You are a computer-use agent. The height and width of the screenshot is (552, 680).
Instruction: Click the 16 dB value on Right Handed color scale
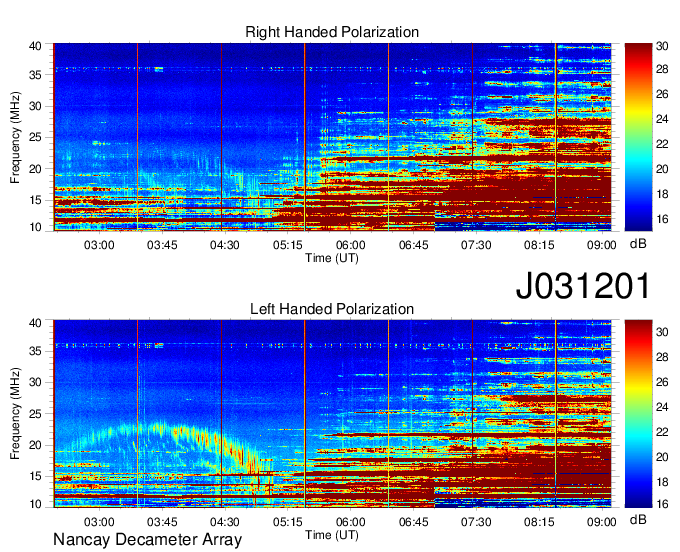[x=662, y=219]
